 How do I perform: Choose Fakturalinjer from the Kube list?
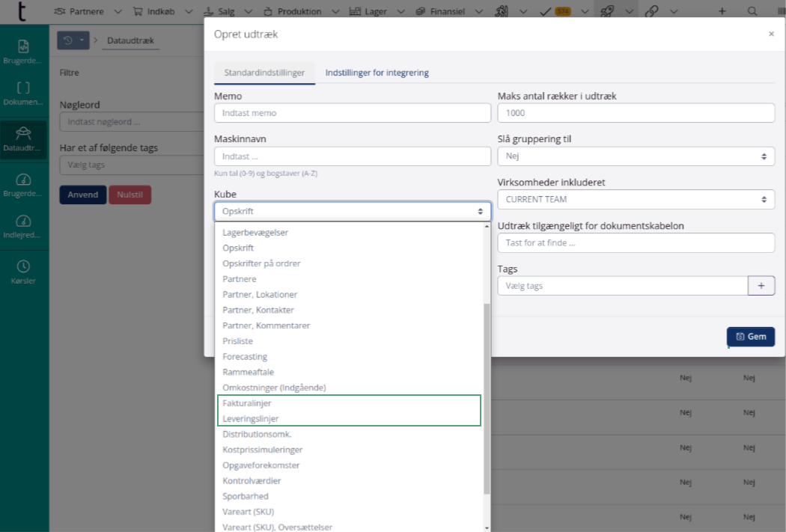tap(247, 403)
